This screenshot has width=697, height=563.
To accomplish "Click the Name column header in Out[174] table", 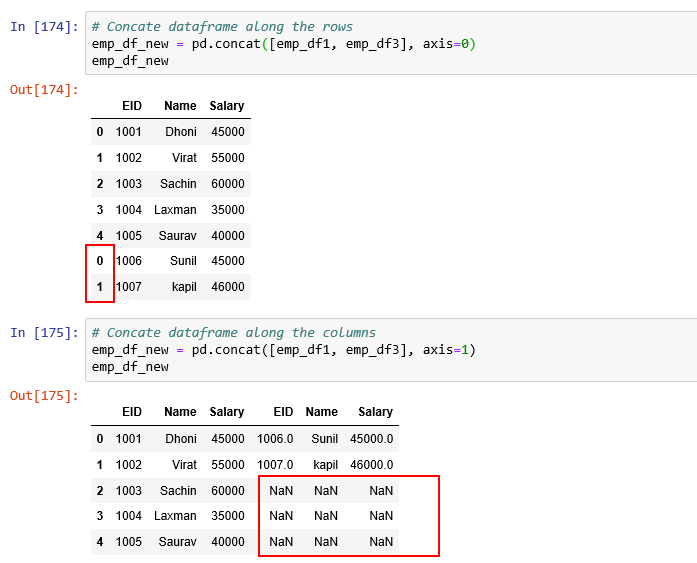I will (180, 106).
